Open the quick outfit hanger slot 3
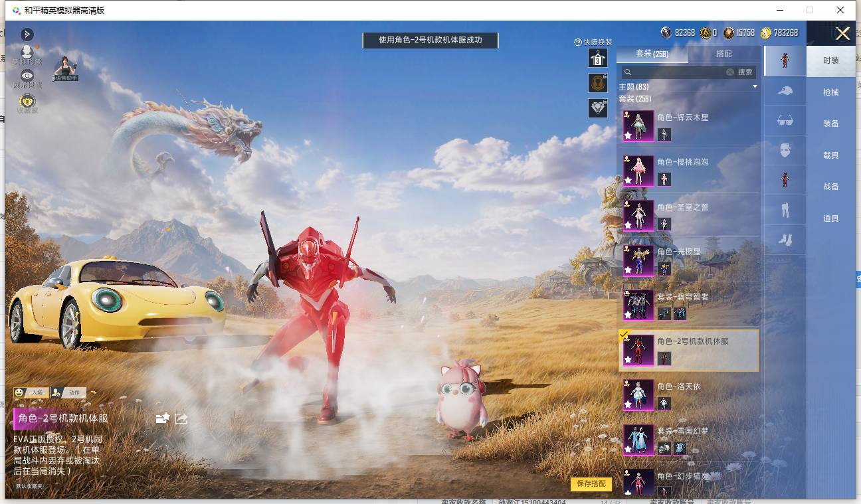 (598, 58)
